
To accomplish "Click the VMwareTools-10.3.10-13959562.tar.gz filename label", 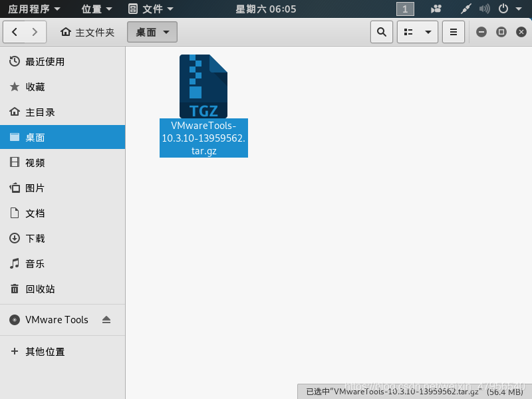I will coord(203,138).
